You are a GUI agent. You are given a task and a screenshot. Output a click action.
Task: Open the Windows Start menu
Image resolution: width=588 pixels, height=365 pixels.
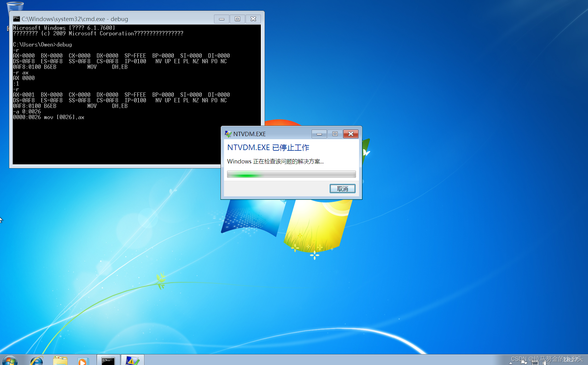pos(10,361)
